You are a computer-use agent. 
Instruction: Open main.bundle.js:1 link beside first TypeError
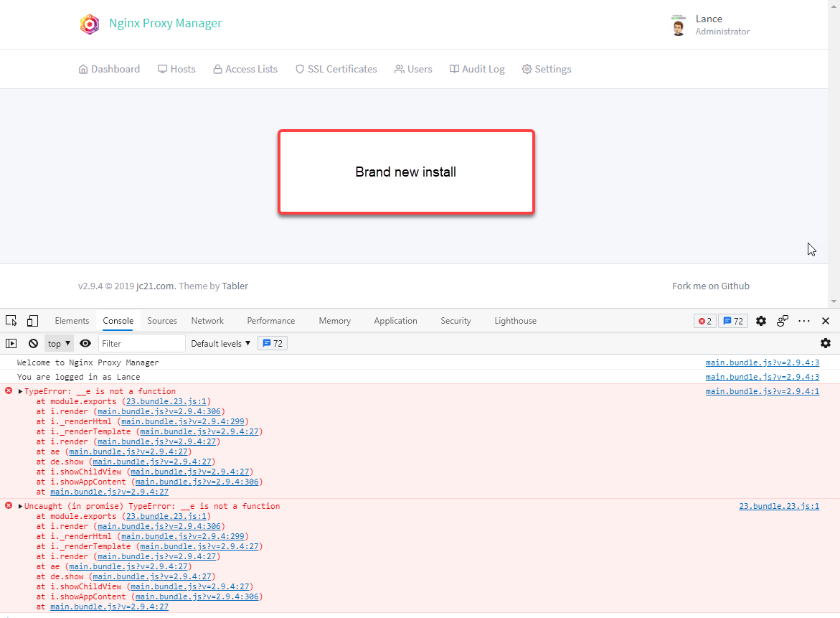(x=763, y=392)
